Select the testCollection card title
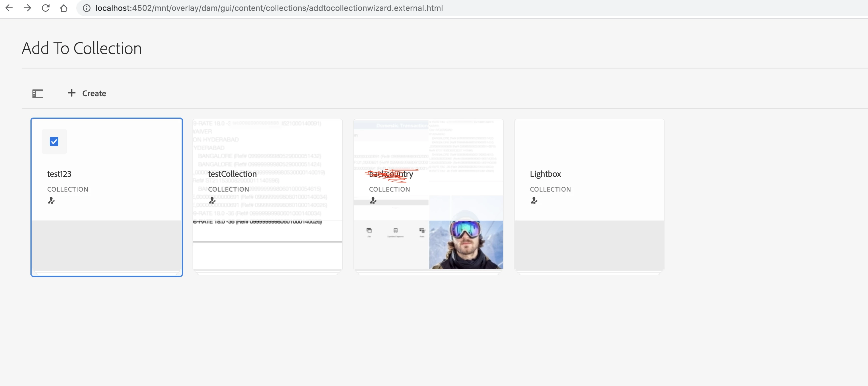This screenshot has width=868, height=386. click(232, 174)
